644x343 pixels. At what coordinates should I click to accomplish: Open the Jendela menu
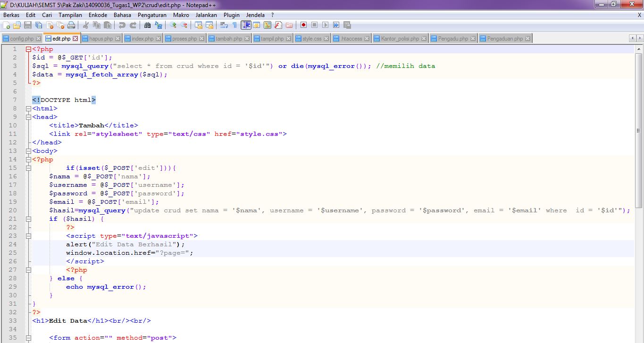click(x=255, y=15)
